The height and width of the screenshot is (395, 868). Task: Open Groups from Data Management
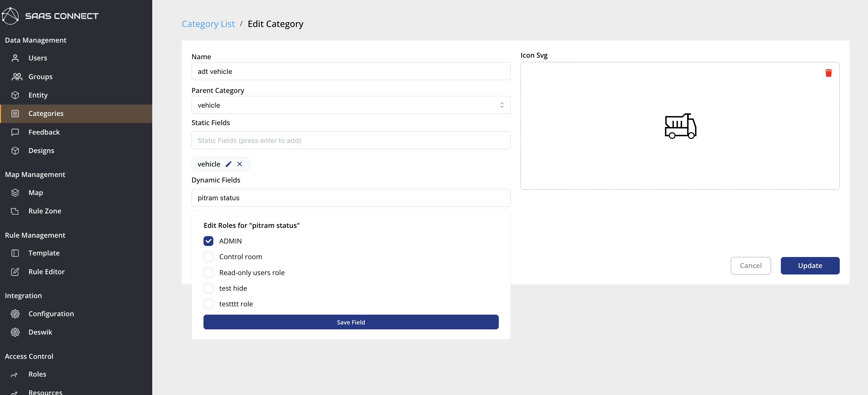pos(41,76)
